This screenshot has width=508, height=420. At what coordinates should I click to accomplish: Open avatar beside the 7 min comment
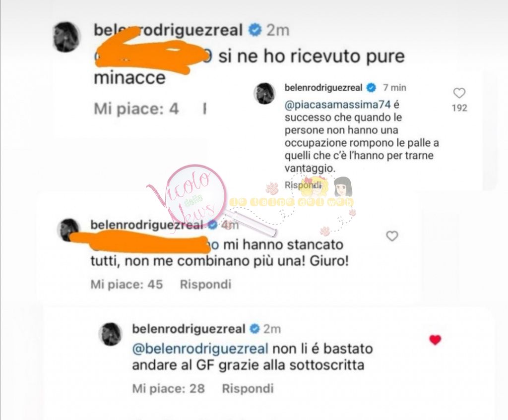(265, 93)
